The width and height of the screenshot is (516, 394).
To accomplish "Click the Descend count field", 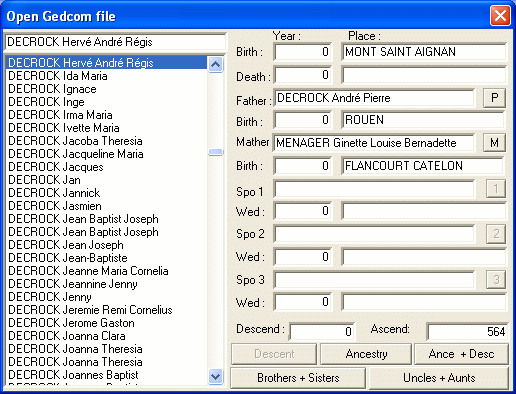I will coord(322,331).
